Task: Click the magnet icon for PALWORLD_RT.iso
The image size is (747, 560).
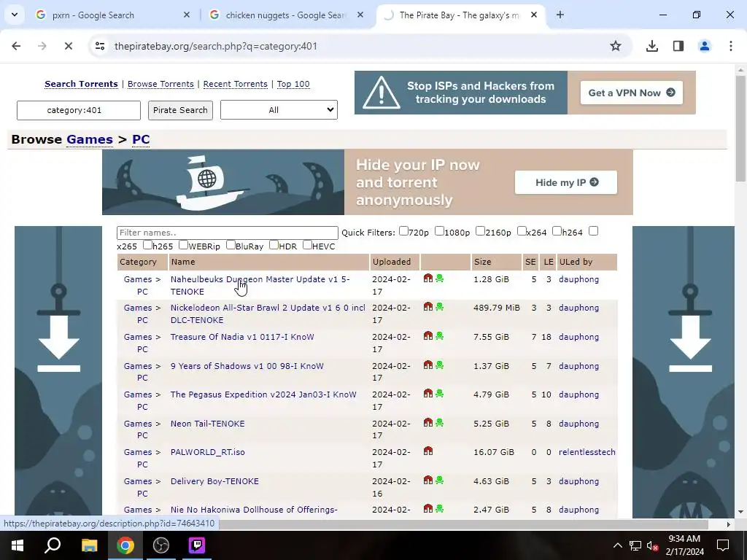Action: click(427, 451)
